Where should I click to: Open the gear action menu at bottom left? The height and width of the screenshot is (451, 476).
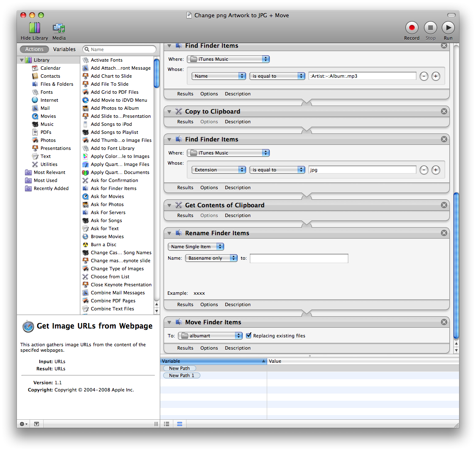23,424
